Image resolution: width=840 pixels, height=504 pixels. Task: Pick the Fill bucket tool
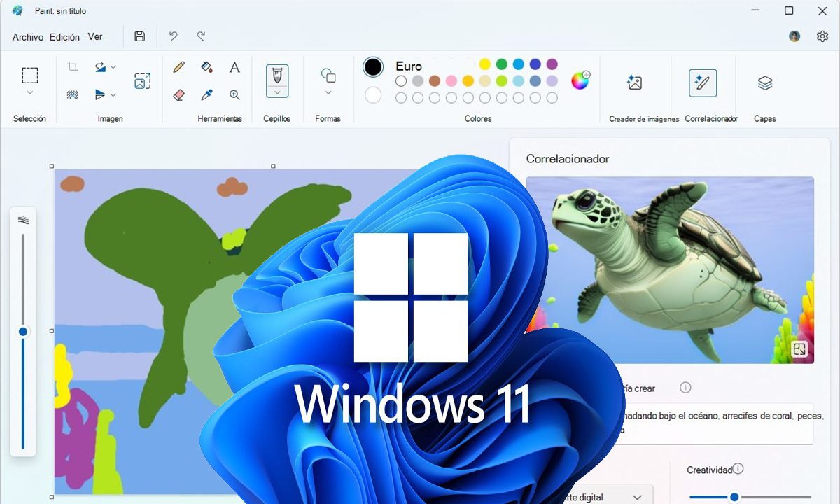click(206, 67)
